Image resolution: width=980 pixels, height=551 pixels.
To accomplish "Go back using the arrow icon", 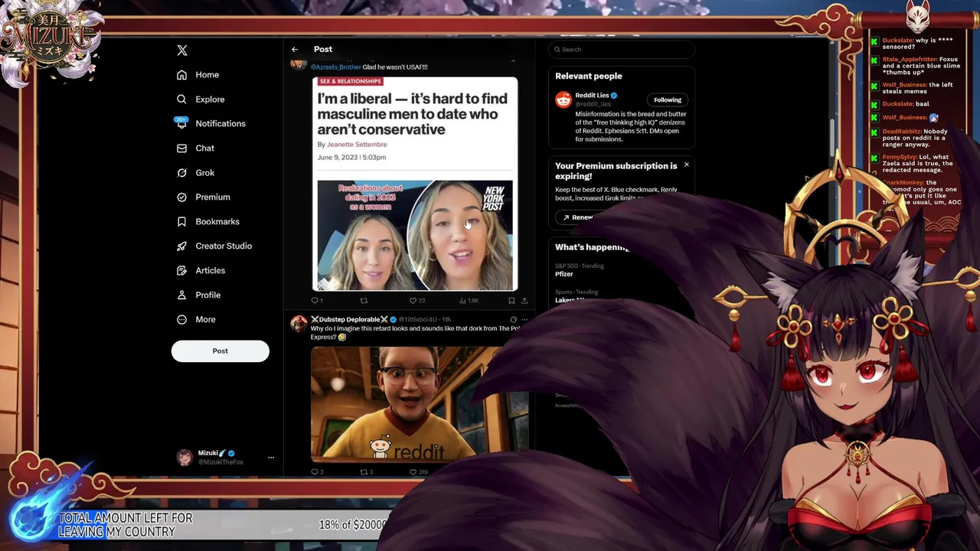I will (x=295, y=49).
